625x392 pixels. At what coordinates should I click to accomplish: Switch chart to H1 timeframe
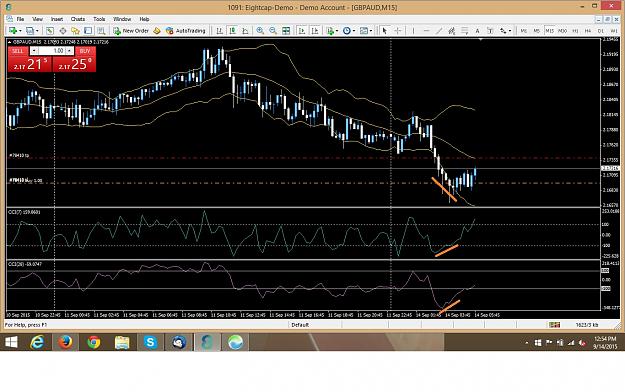tap(575, 31)
